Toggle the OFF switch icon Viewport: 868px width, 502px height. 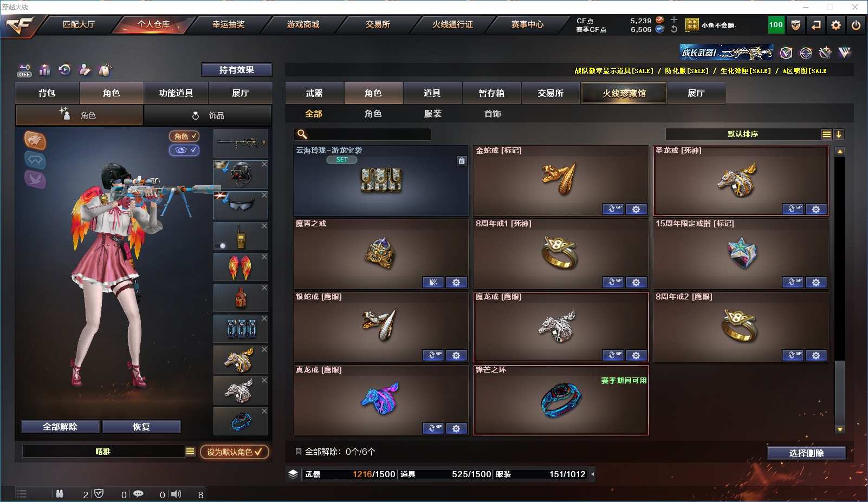[x=24, y=70]
